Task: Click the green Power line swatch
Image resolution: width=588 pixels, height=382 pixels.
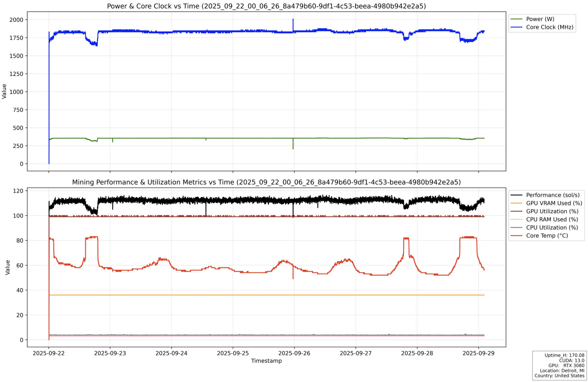Action: (516, 19)
